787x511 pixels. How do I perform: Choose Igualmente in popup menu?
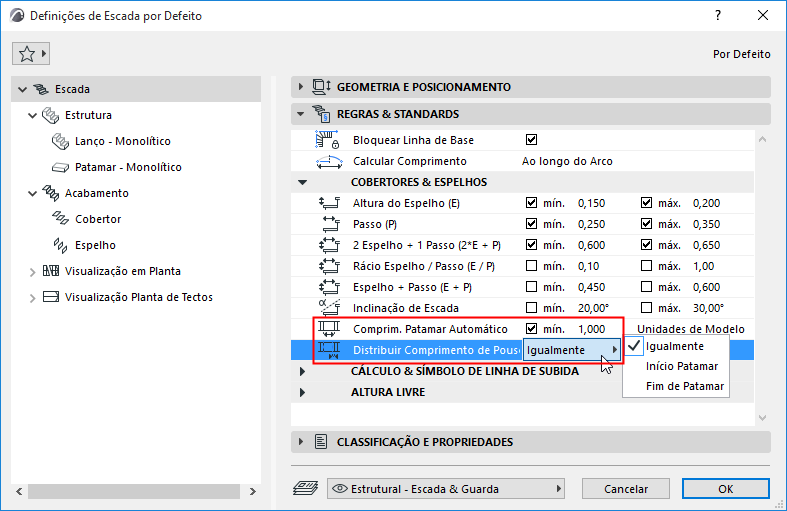(x=675, y=346)
